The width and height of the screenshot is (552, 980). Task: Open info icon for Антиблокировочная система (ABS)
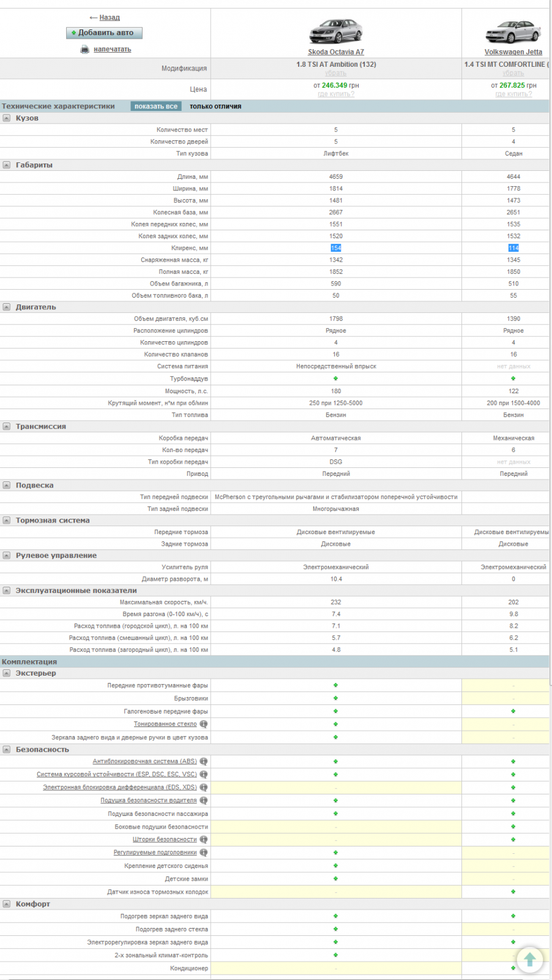[x=204, y=761]
